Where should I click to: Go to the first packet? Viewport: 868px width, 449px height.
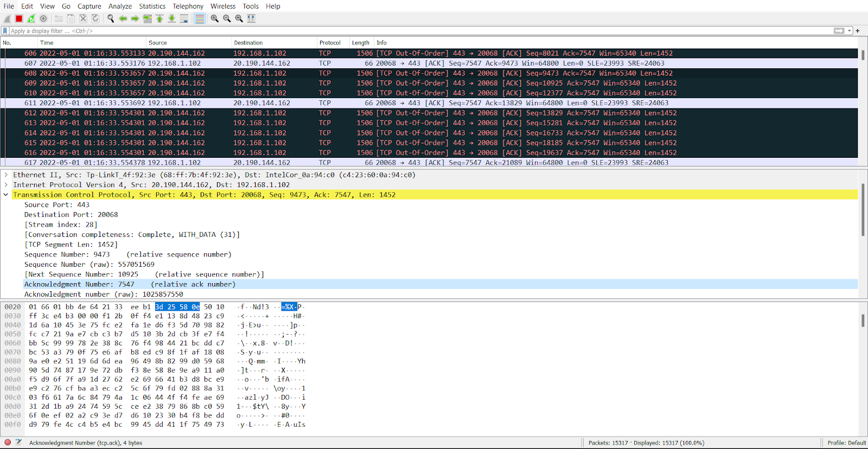pos(159,18)
